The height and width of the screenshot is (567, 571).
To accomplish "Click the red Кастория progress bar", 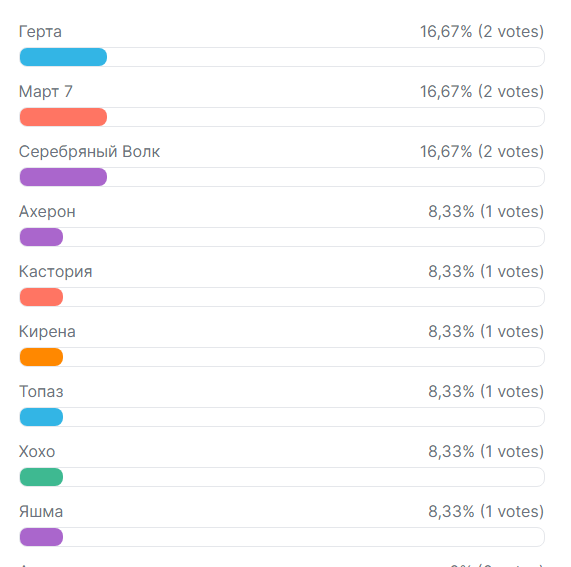I will pos(42,297).
